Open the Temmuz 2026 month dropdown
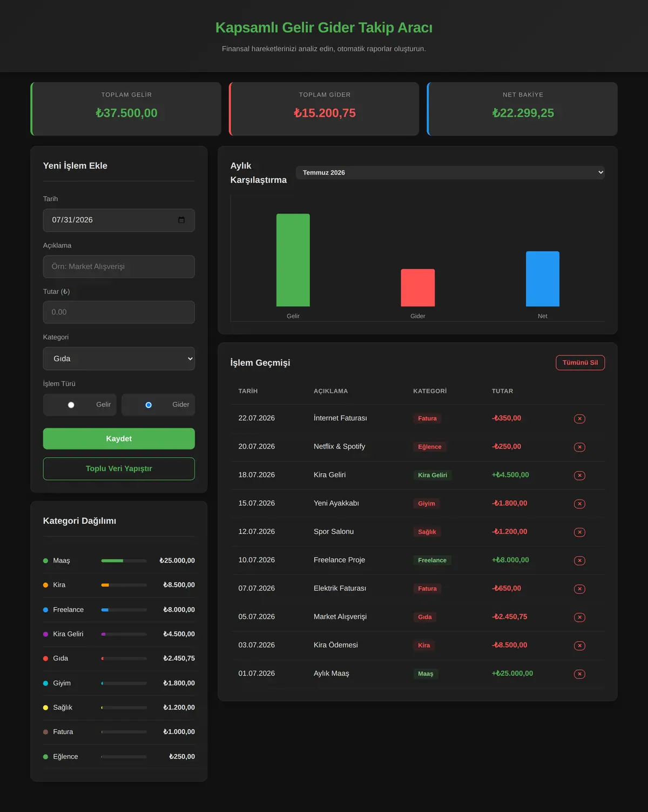This screenshot has height=812, width=648. (x=450, y=172)
